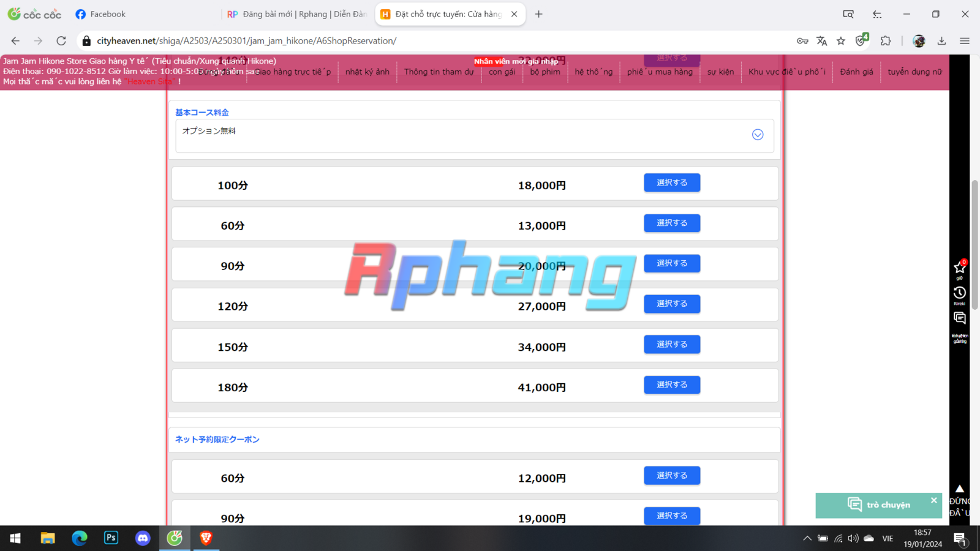Open the chat bubble icon in right sidebar

tap(960, 318)
